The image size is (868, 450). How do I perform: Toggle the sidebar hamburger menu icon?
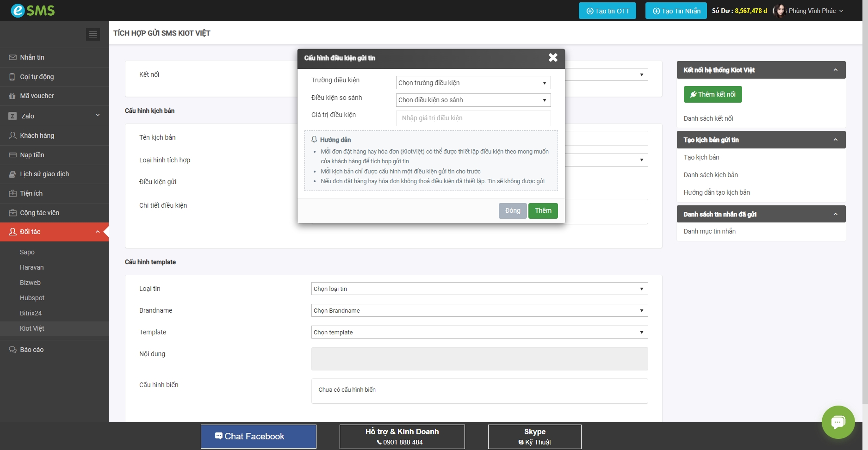[x=93, y=34]
